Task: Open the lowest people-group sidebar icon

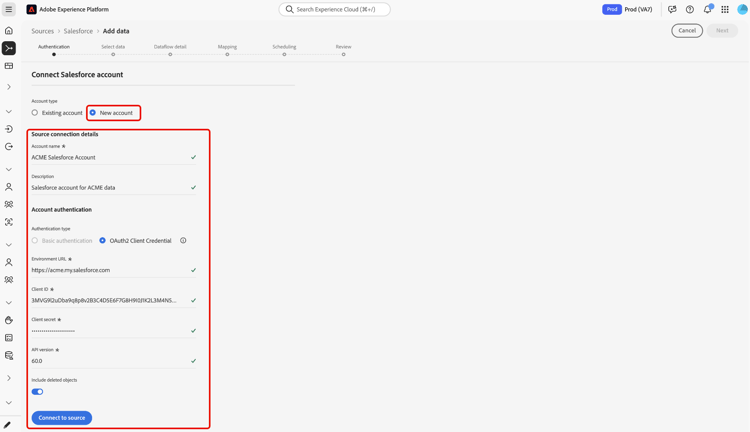Action: click(x=9, y=280)
